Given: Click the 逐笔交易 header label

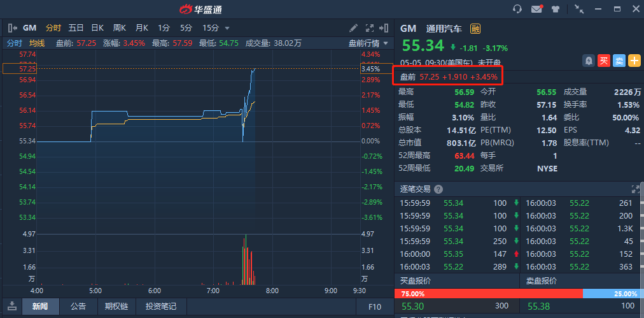Looking at the screenshot, I should pyautogui.click(x=416, y=189).
